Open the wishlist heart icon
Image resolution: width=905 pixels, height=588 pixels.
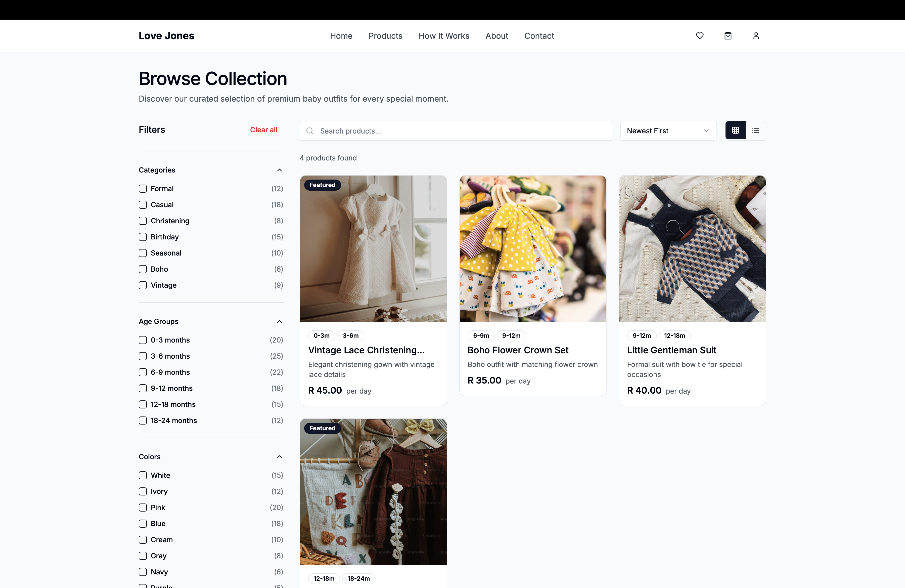click(700, 36)
